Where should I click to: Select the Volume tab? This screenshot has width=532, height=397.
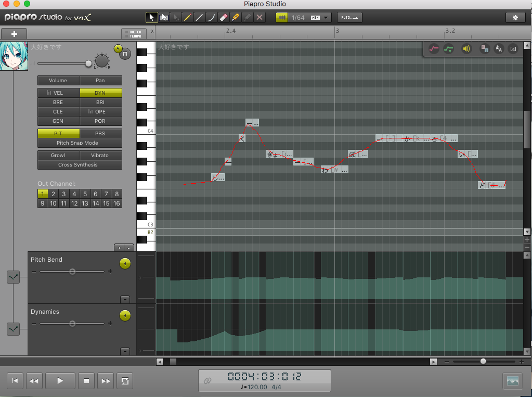(58, 81)
